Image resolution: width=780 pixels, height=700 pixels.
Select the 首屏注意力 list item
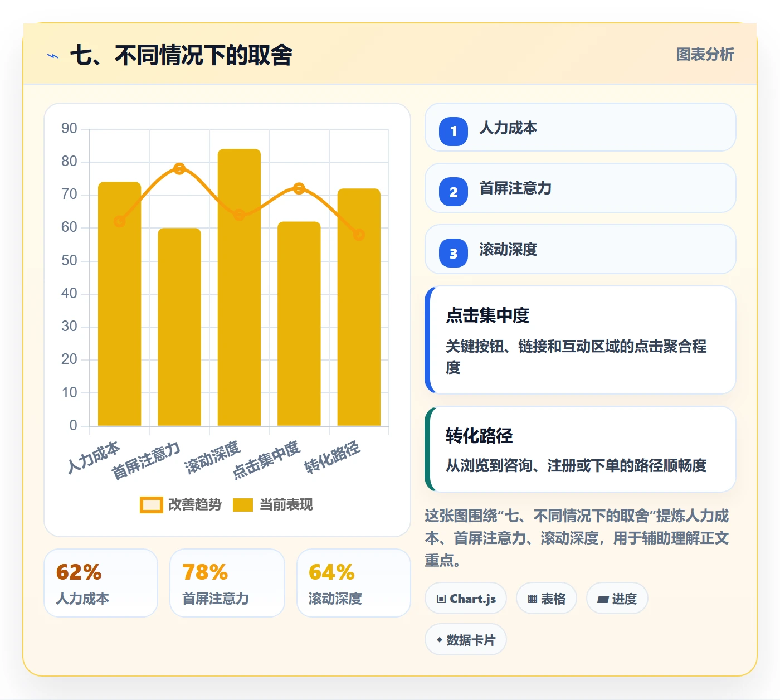click(580, 188)
